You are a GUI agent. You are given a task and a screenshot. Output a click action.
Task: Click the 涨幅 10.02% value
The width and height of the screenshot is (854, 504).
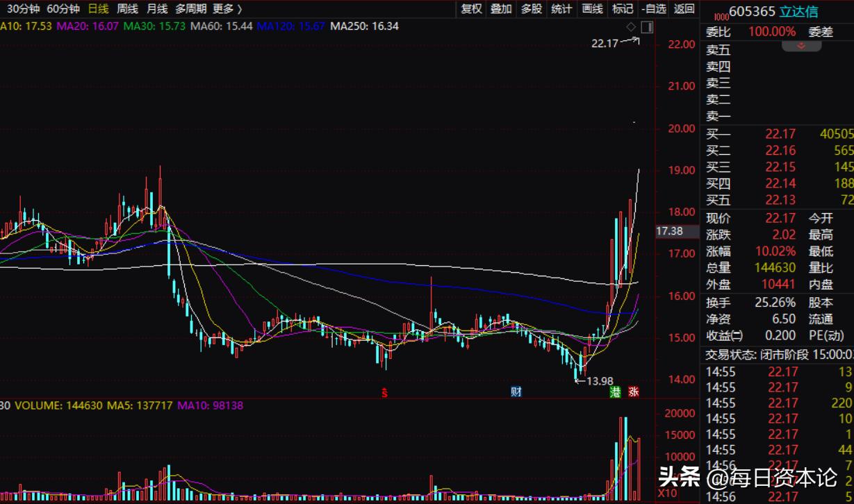775,251
